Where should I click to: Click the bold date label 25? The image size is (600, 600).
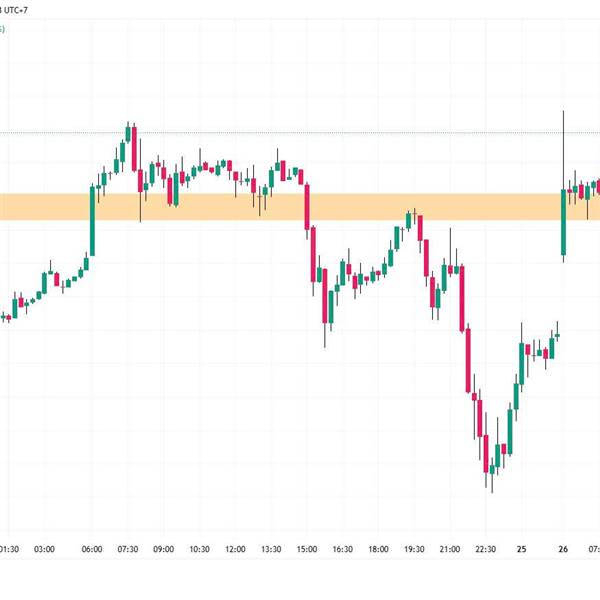click(x=521, y=549)
